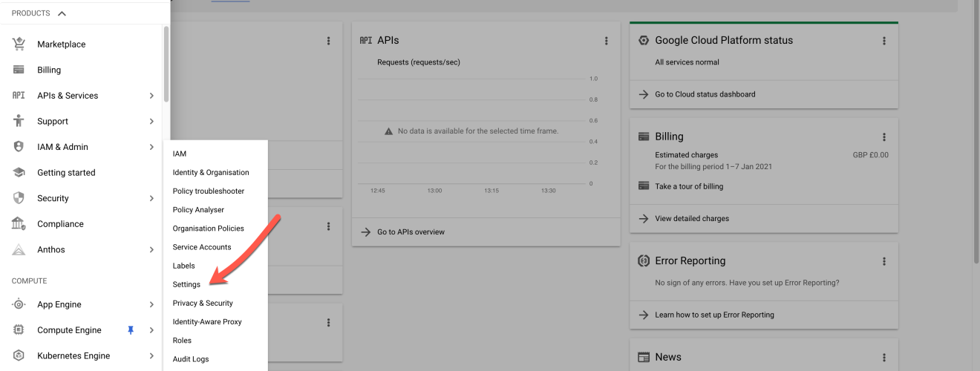The image size is (980, 371).
Task: Click the Take a tour of billing link
Action: [689, 186]
